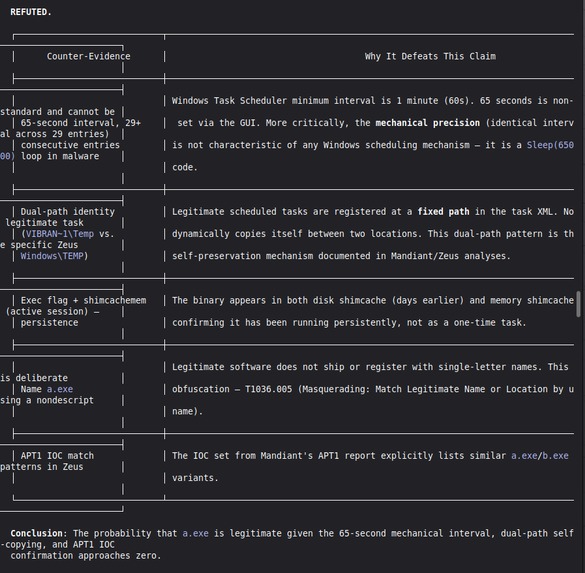Click the line starting 'Windows Task Scheduler minimum interval'
Viewport: 585px width, 573px height.
(x=372, y=101)
